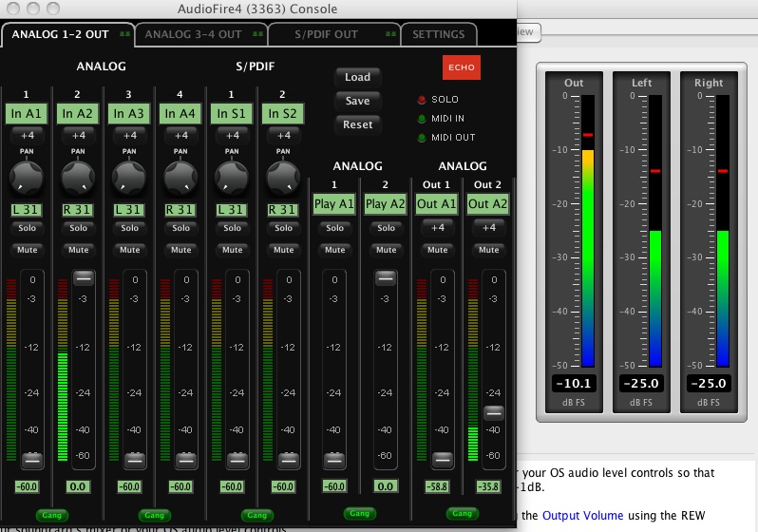Mute channel In A3
The height and width of the screenshot is (532, 758).
(x=129, y=250)
